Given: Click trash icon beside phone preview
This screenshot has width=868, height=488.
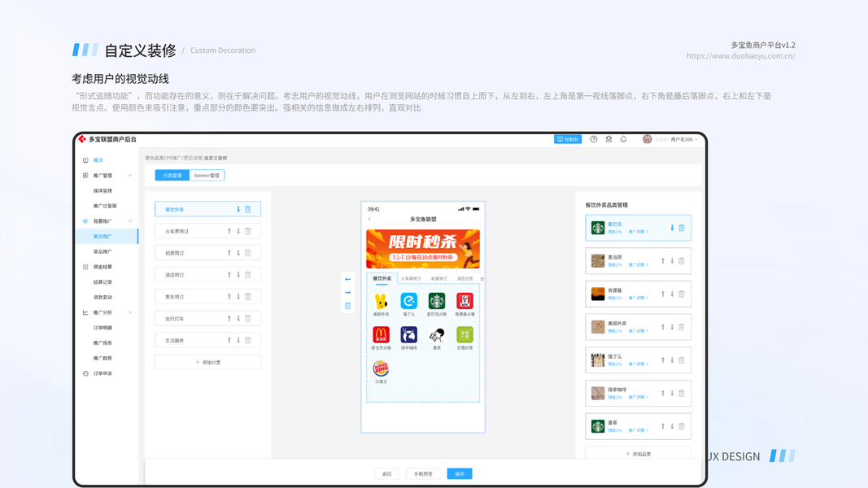Looking at the screenshot, I should pos(347,306).
